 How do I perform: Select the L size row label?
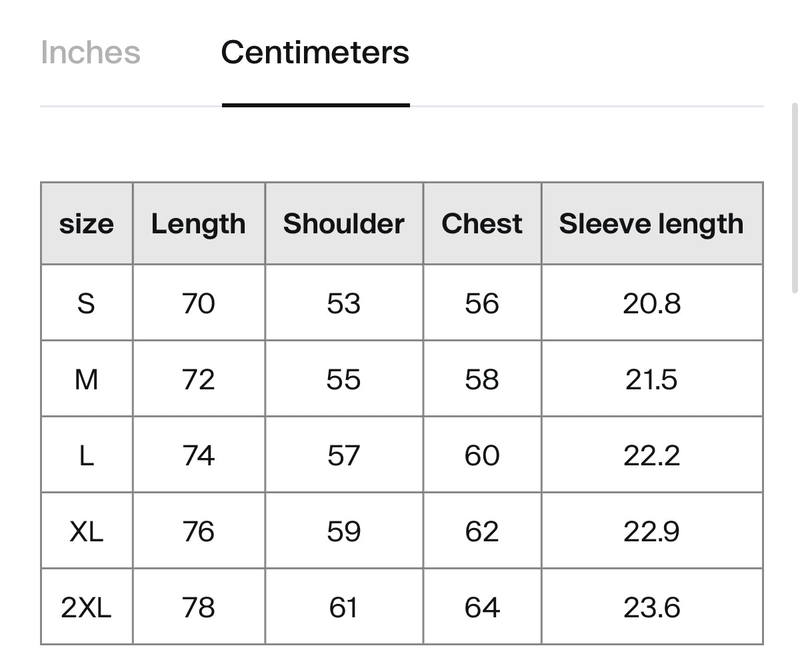click(x=87, y=455)
